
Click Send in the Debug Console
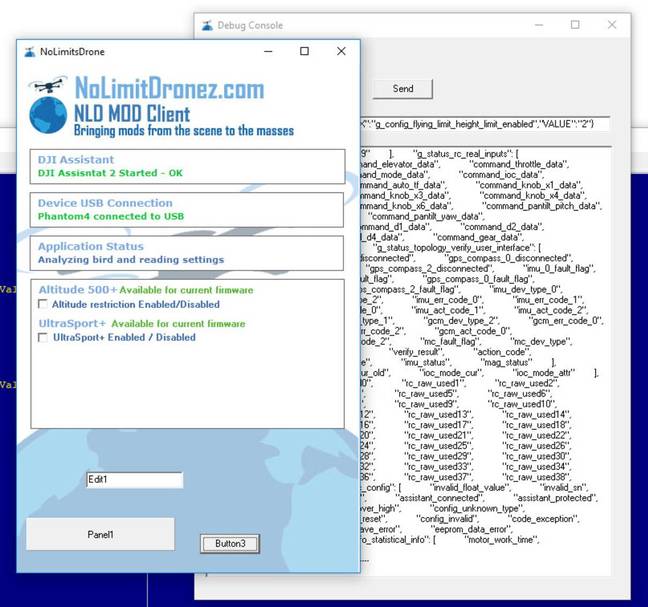(403, 89)
